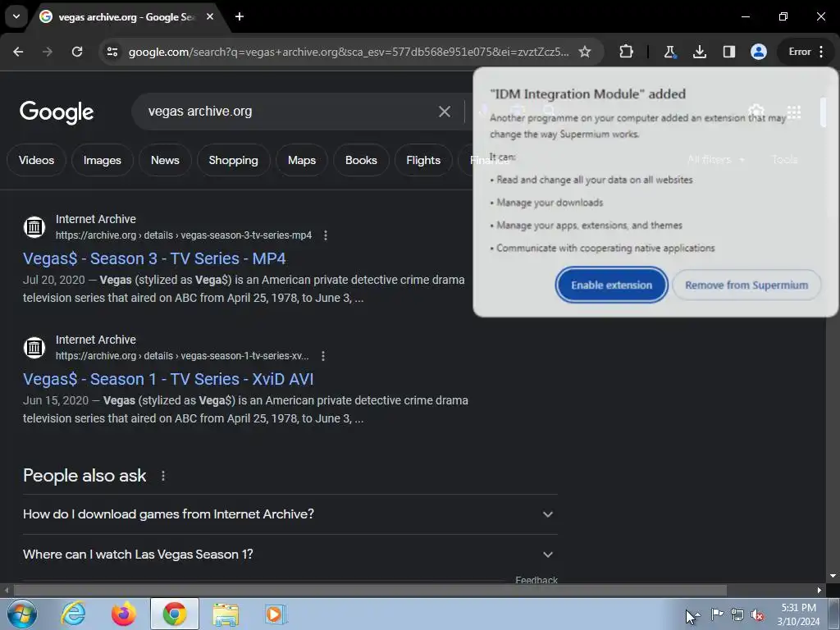Open the Google apps grid icon
The width and height of the screenshot is (840, 630).
pos(794,112)
